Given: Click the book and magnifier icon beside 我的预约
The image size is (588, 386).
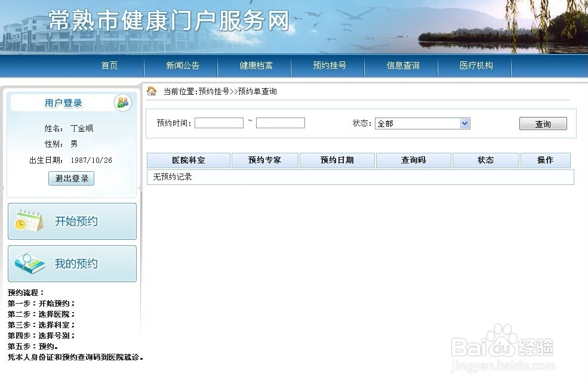Looking at the screenshot, I should tap(29, 263).
